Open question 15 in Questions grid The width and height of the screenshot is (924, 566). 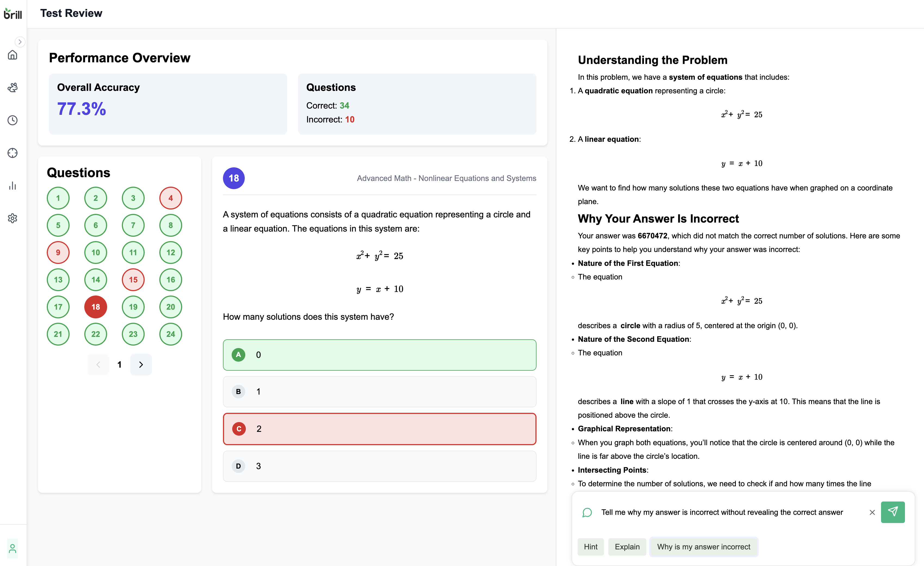pyautogui.click(x=133, y=280)
